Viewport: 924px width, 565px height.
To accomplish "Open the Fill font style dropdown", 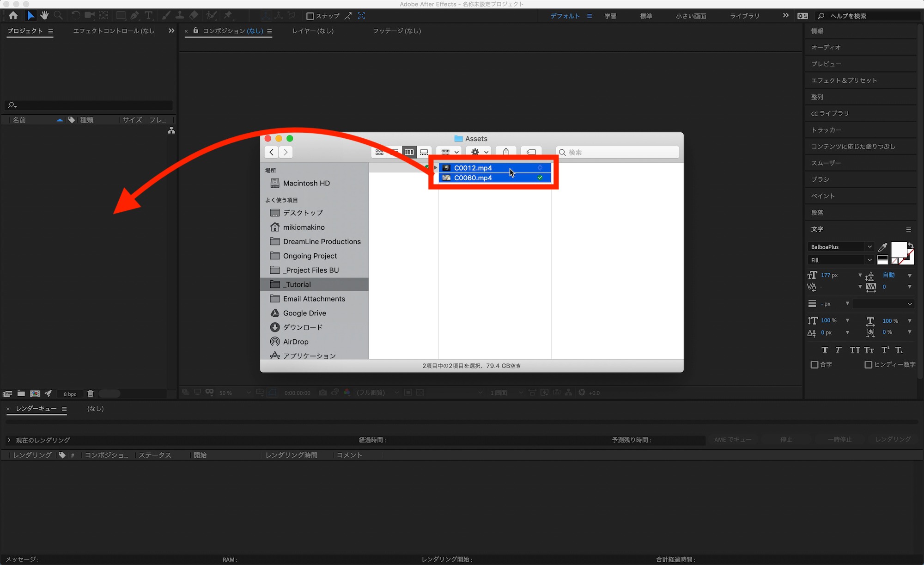I will (x=869, y=260).
